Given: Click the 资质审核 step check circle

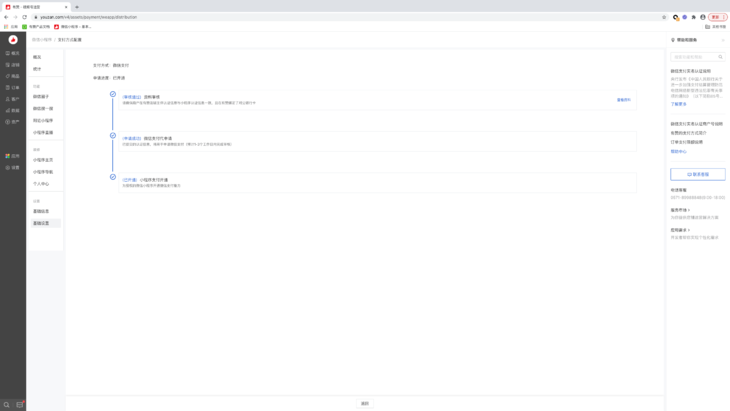Looking at the screenshot, I should point(113,94).
